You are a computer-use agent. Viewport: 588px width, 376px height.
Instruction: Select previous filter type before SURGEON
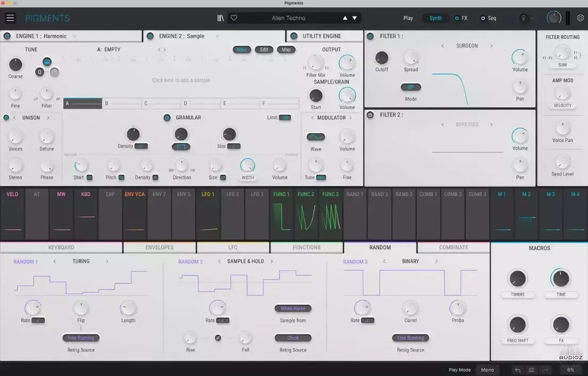pyautogui.click(x=442, y=46)
